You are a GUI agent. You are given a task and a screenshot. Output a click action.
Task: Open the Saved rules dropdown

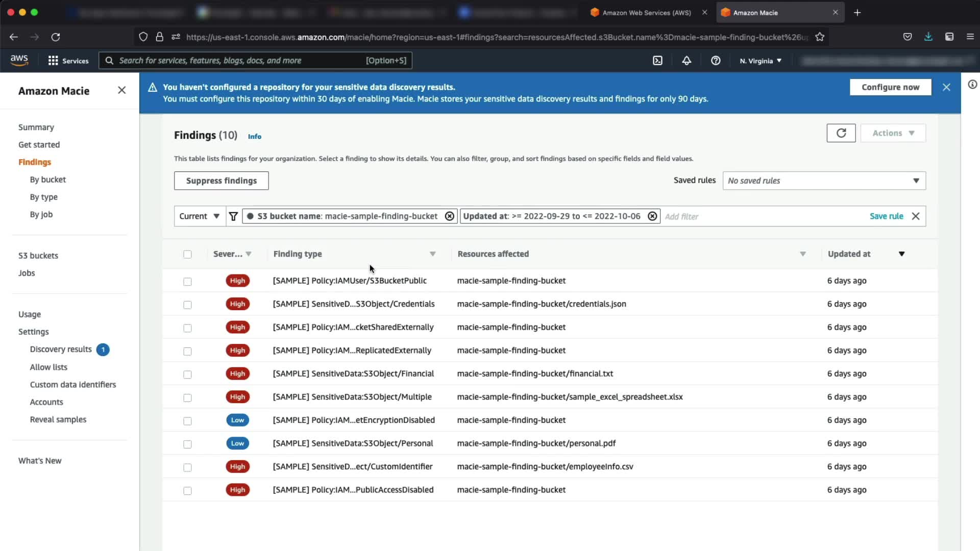point(824,181)
